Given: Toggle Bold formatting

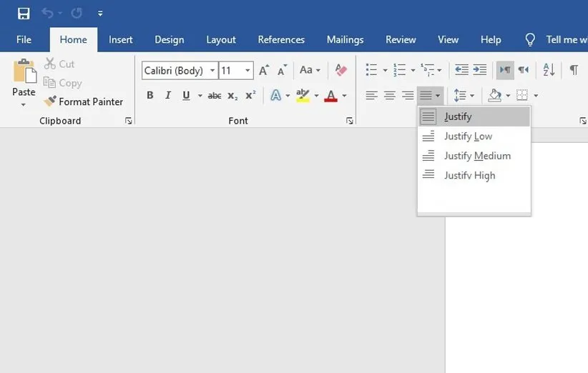Looking at the screenshot, I should tap(150, 95).
